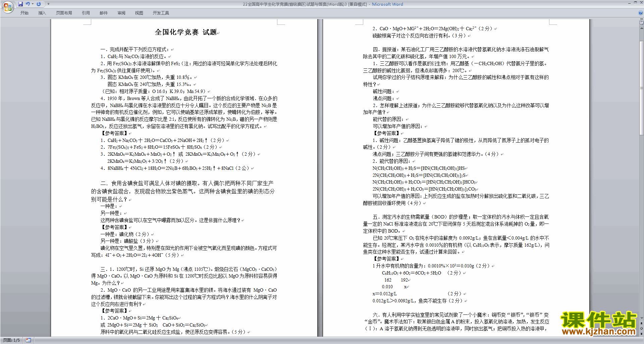
Task: Toggle the ruler icon above the scrollbar
Action: coord(642,23)
